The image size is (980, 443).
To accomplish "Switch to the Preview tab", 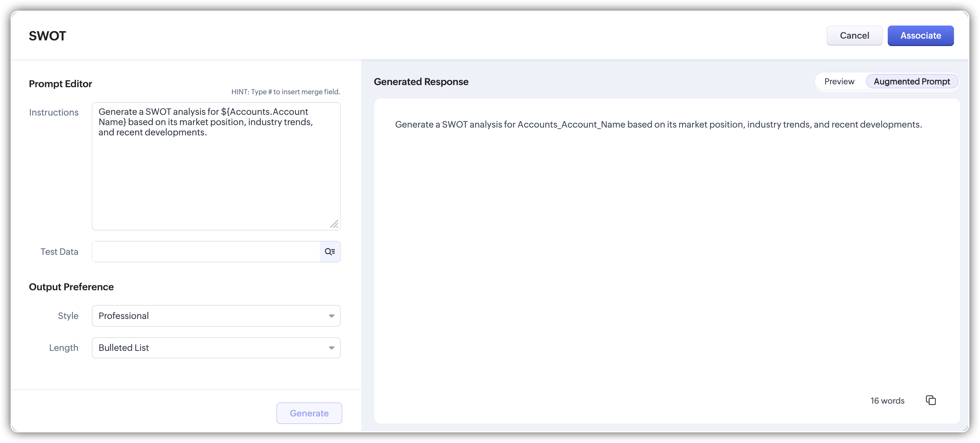I will [839, 82].
